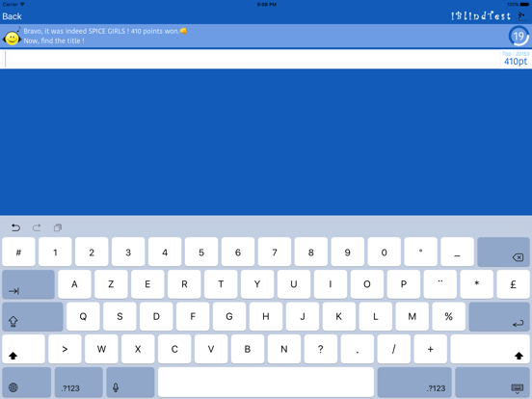The width and height of the screenshot is (532, 399).
Task: Tap the Z letter key
Action: (111, 284)
